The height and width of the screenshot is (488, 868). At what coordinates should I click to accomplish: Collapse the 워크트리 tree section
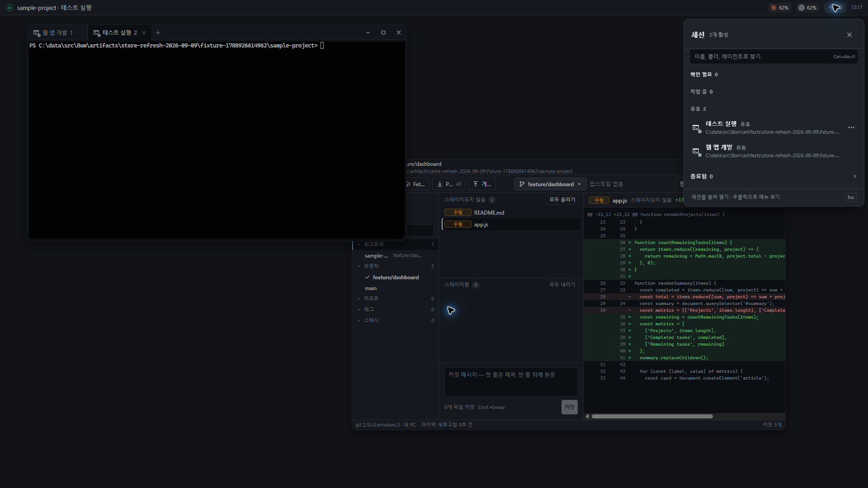pyautogui.click(x=359, y=244)
